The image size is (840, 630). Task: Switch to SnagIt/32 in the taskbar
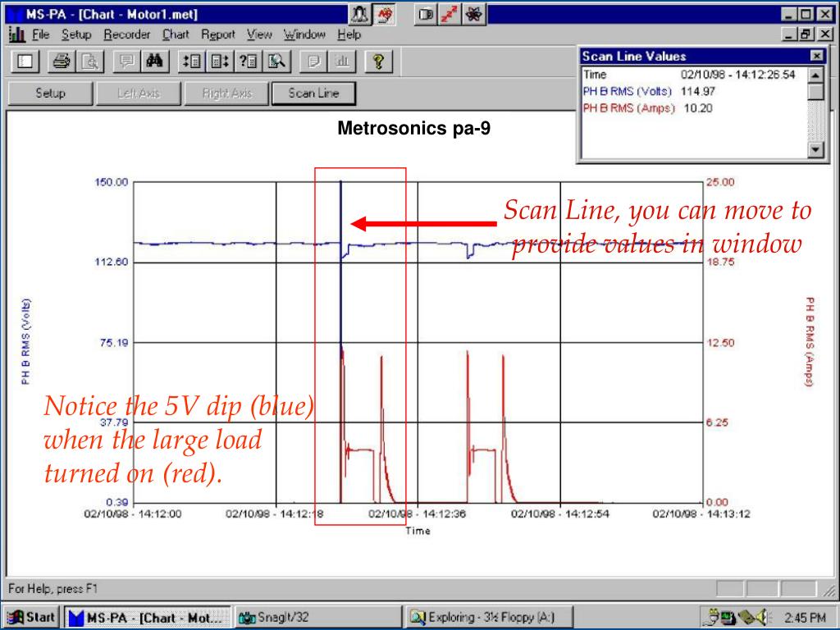coord(318,617)
